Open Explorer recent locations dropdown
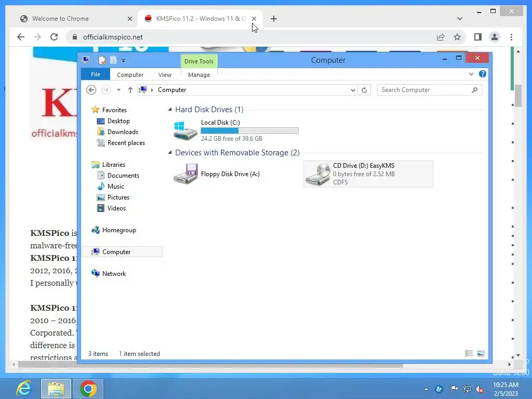532x399 pixels. (x=118, y=90)
